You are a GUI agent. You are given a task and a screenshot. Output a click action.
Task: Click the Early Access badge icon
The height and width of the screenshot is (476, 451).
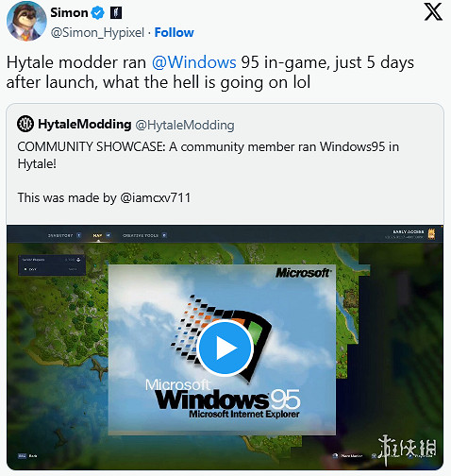click(x=431, y=234)
